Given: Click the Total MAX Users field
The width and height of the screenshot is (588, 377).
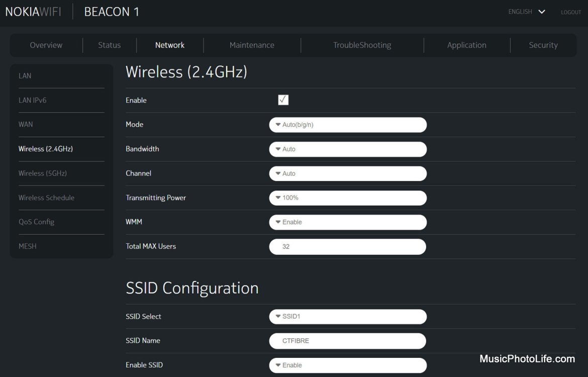Looking at the screenshot, I should point(347,246).
